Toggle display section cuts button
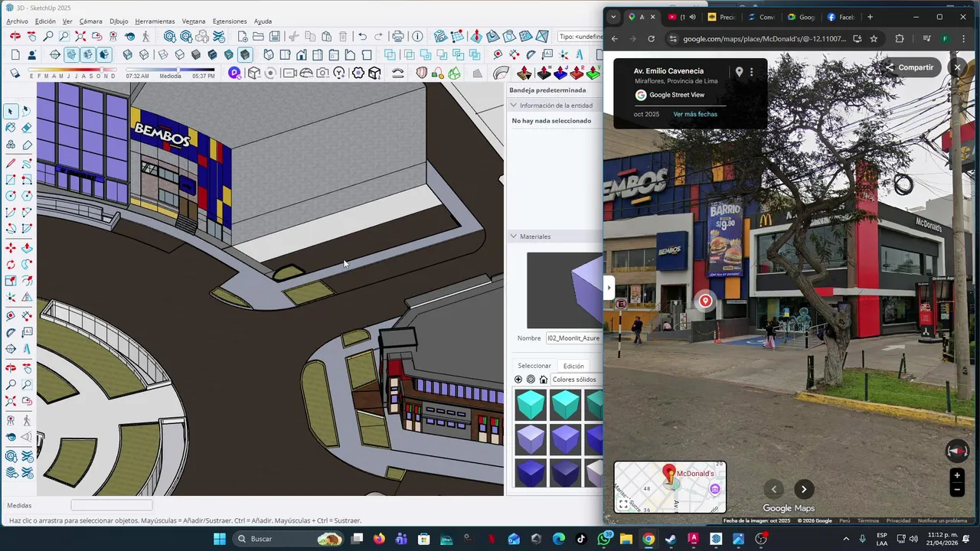 88,54
